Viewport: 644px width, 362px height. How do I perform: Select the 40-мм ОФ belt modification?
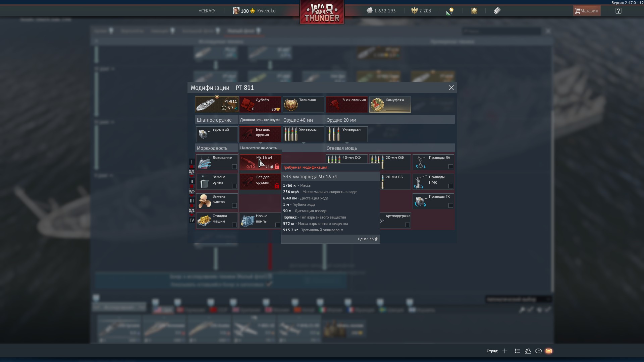coord(346,159)
